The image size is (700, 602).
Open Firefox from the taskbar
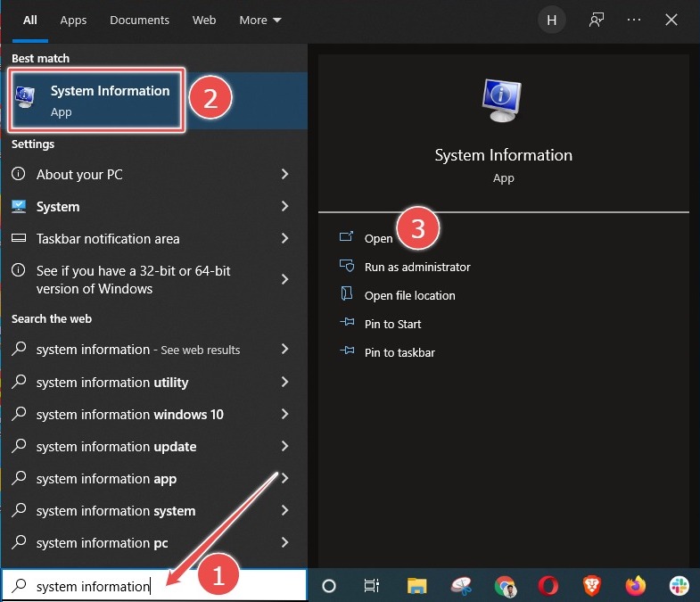pos(636,586)
